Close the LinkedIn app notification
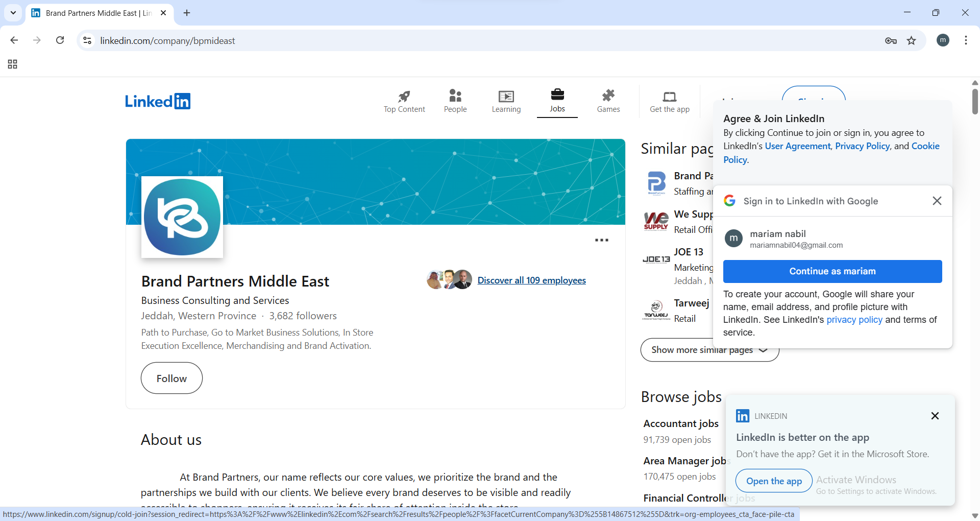Screen dimensions: 980x521 [935, 416]
